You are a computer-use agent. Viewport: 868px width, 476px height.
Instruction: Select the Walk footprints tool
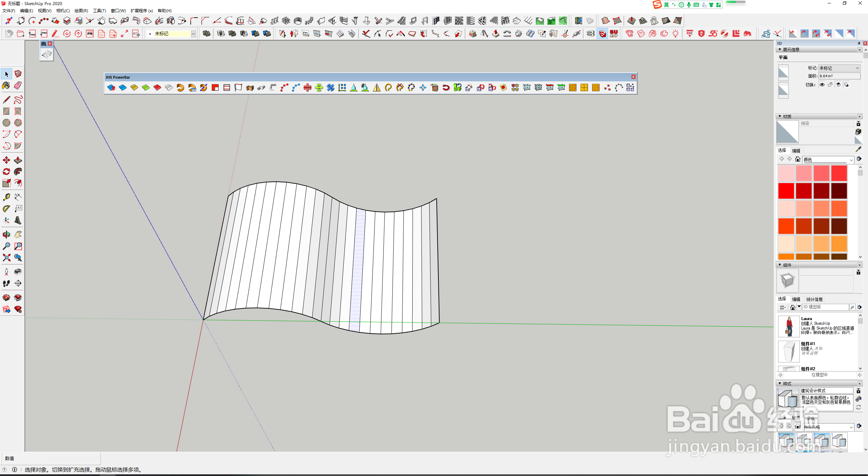pos(6,283)
